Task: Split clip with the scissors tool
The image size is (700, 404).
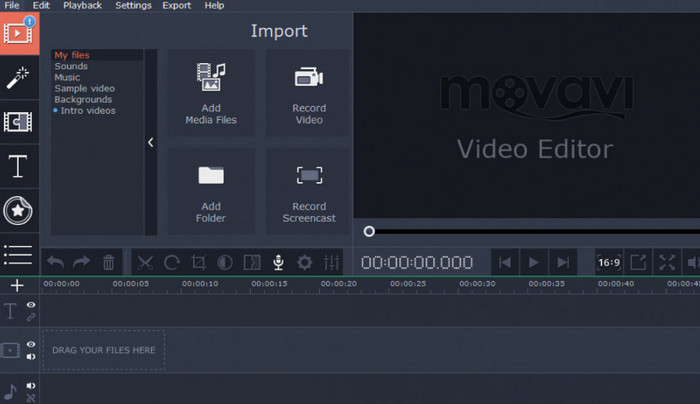Action: coord(145,262)
